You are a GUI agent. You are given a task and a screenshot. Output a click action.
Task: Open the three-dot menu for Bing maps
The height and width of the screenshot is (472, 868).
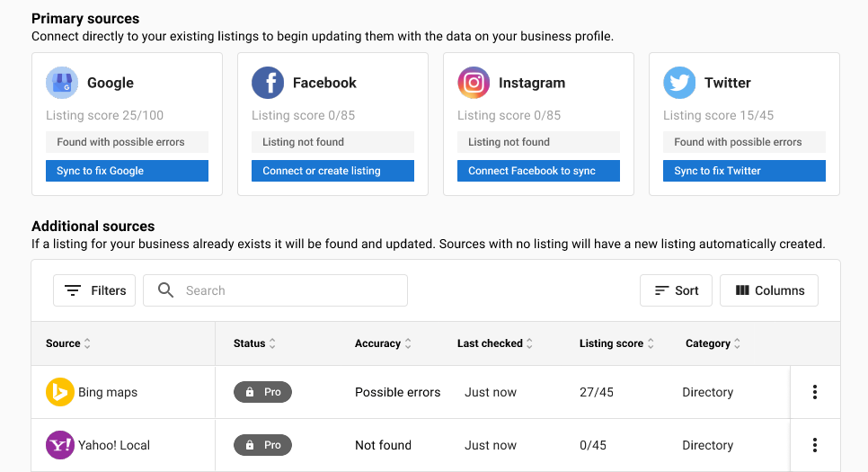pyautogui.click(x=815, y=392)
